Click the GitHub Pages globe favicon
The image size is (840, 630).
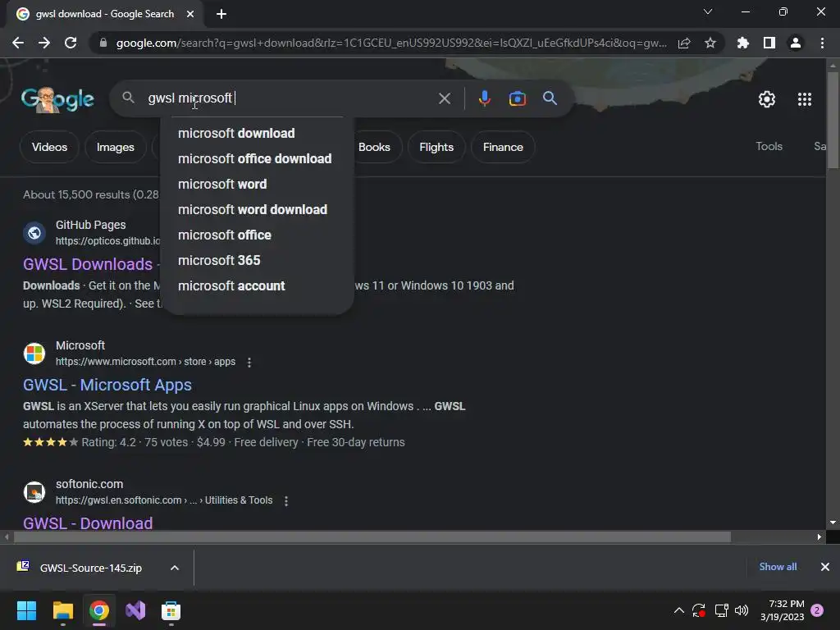34,233
